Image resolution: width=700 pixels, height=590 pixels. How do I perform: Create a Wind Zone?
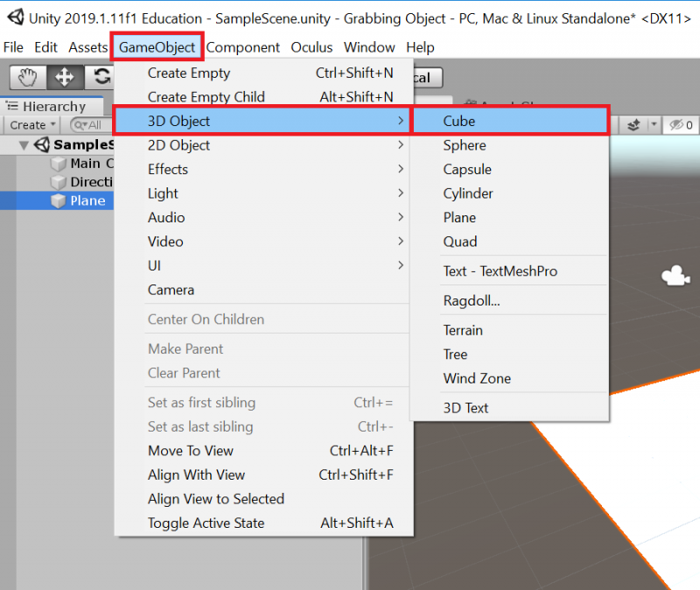pyautogui.click(x=511, y=378)
